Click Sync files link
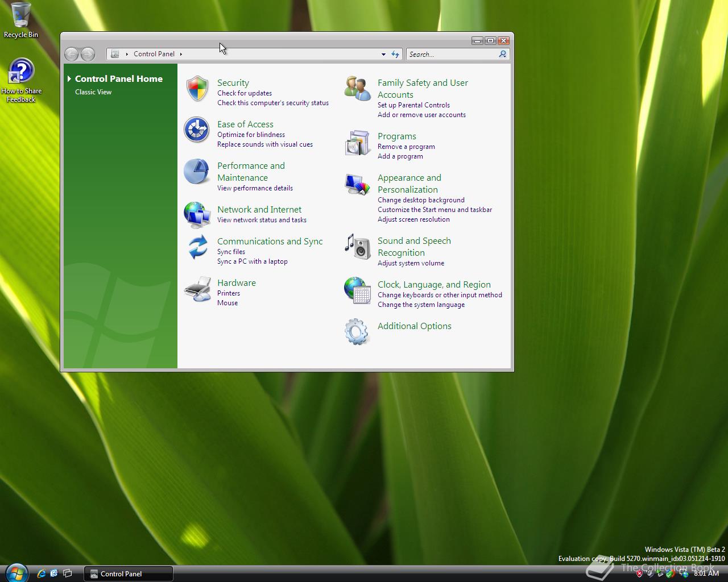This screenshot has height=582, width=728. [x=231, y=252]
